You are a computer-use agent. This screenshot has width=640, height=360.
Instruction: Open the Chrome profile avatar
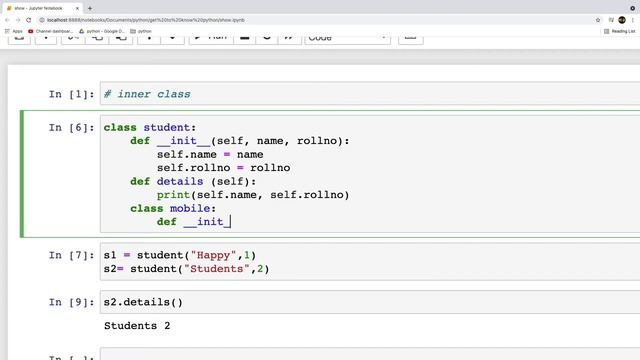[x=622, y=20]
